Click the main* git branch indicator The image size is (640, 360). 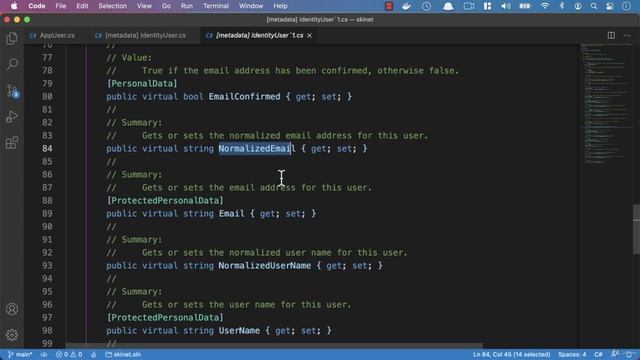20,354
